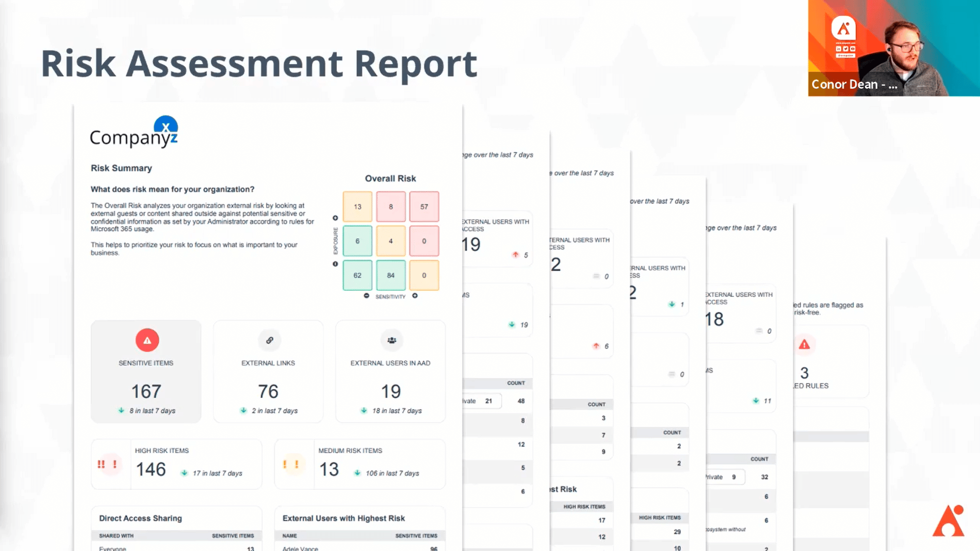Click the large 19 on second report page

click(471, 244)
